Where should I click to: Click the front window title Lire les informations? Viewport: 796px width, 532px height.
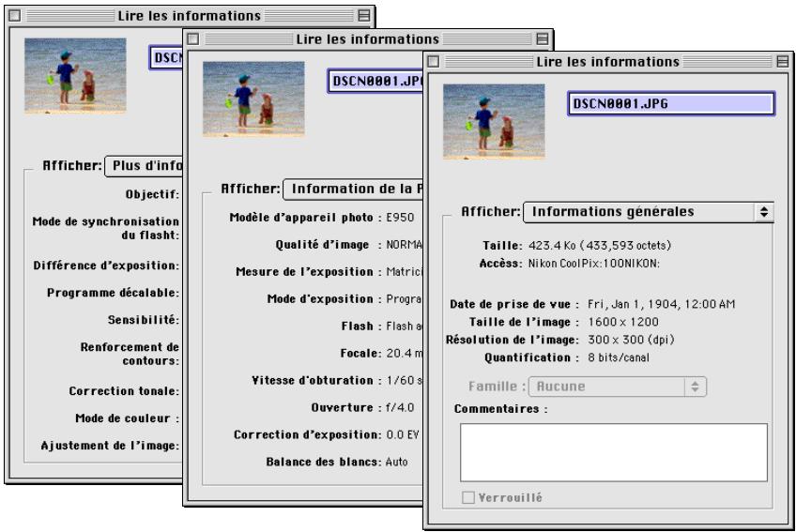pyautogui.click(x=607, y=62)
